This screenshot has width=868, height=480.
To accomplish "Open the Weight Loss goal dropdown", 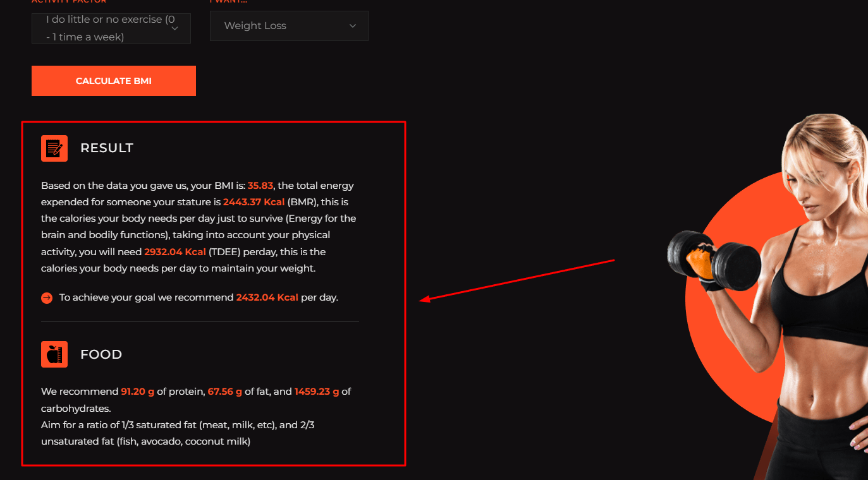I will coord(289,26).
